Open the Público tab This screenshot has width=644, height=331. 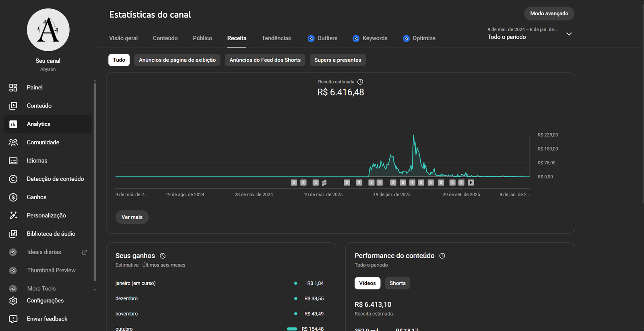point(202,38)
